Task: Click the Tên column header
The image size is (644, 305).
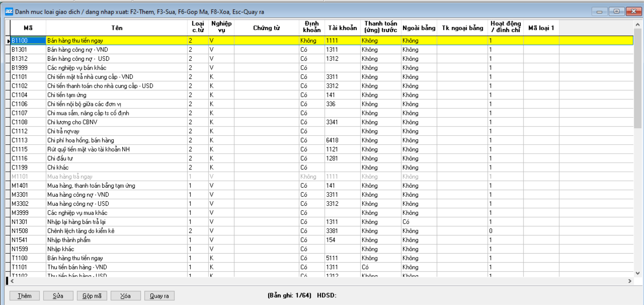Action: [x=117, y=28]
